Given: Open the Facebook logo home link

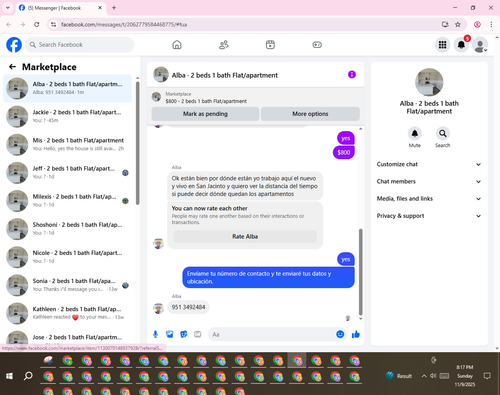Looking at the screenshot, I should click(14, 45).
